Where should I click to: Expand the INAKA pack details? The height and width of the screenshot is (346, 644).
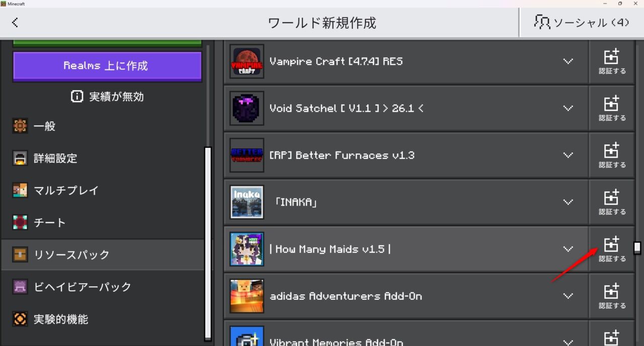pyautogui.click(x=568, y=202)
